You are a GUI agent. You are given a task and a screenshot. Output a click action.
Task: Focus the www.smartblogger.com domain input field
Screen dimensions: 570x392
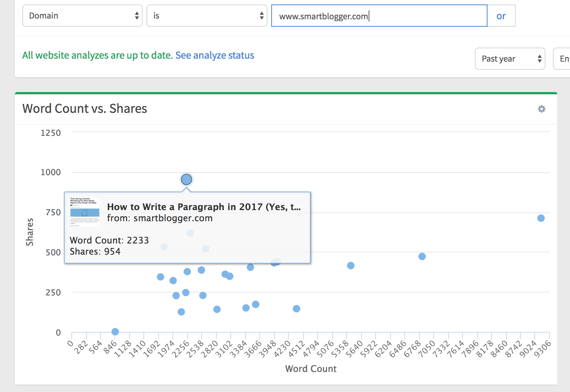379,16
